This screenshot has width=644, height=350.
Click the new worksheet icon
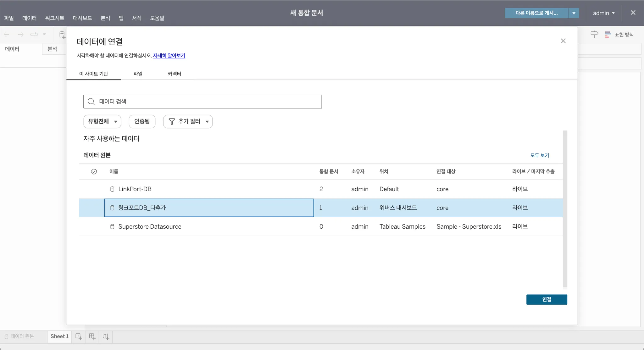pos(79,336)
